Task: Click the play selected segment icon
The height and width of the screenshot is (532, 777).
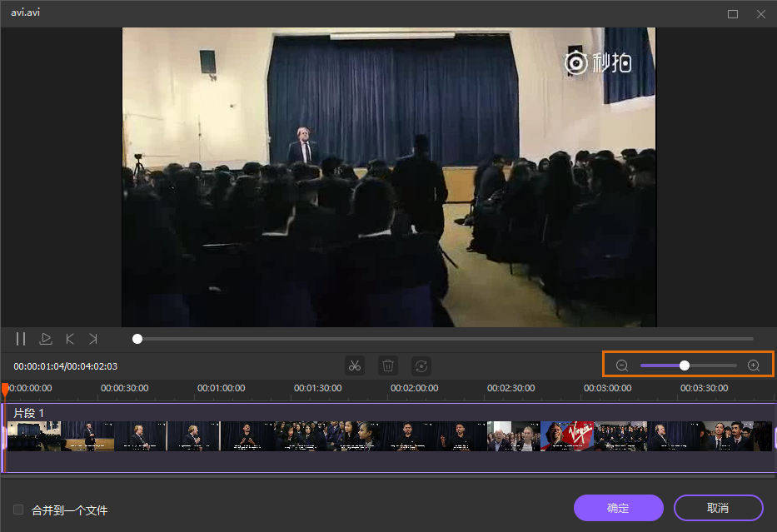Action: click(x=46, y=339)
